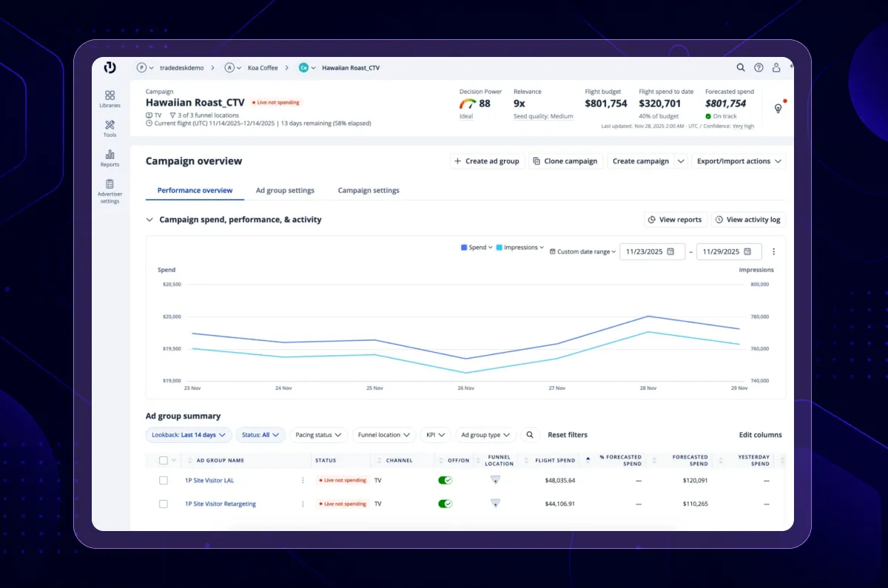
Task: Open the chart kebab options menu
Action: [774, 251]
